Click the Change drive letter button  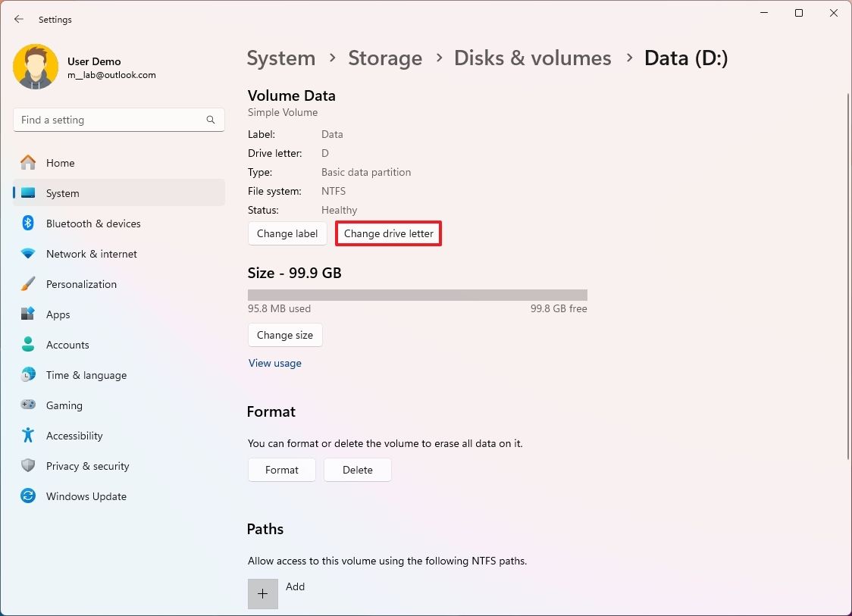tap(388, 233)
